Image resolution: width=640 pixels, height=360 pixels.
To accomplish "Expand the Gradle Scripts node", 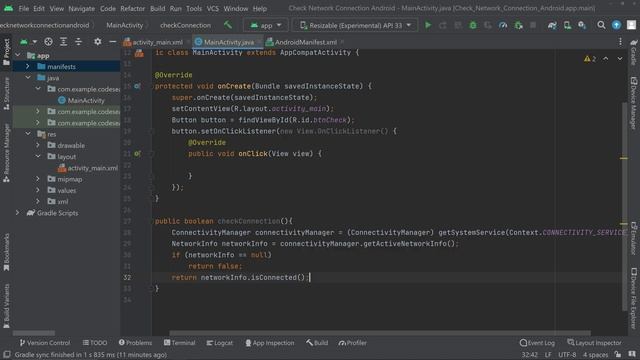I will [x=17, y=213].
